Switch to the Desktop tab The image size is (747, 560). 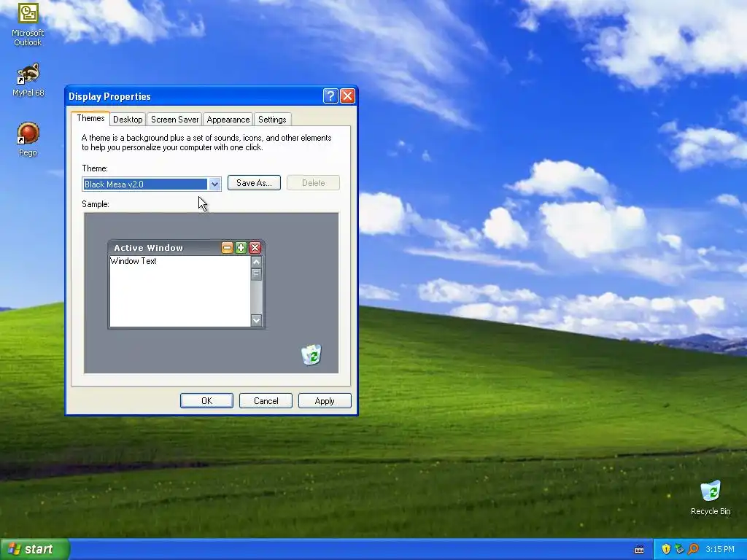[x=128, y=120]
